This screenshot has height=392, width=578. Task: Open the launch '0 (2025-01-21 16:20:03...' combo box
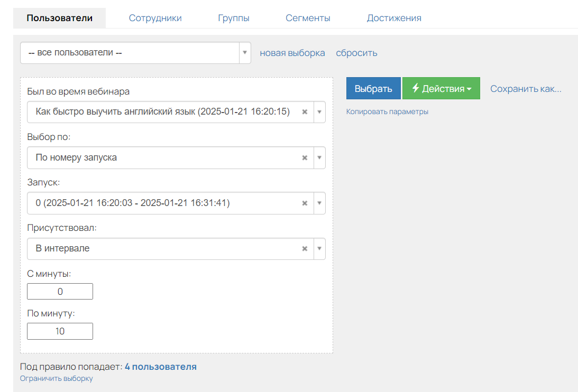(x=176, y=203)
